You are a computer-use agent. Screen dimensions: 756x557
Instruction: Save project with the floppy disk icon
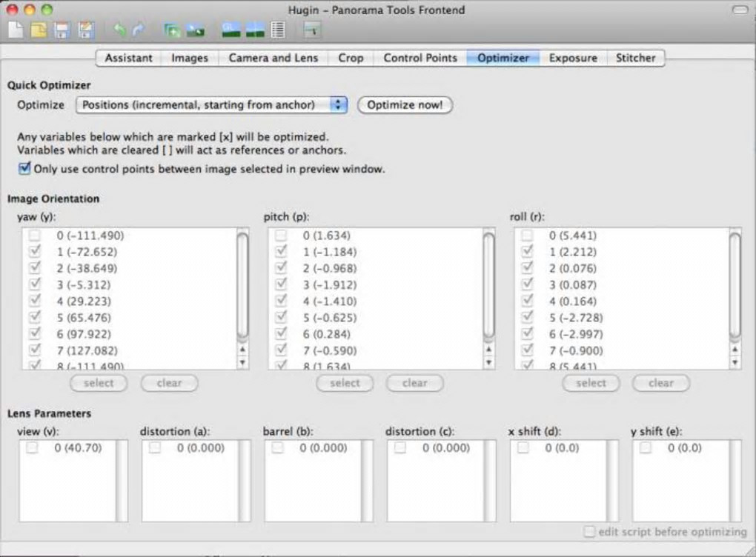[x=62, y=30]
